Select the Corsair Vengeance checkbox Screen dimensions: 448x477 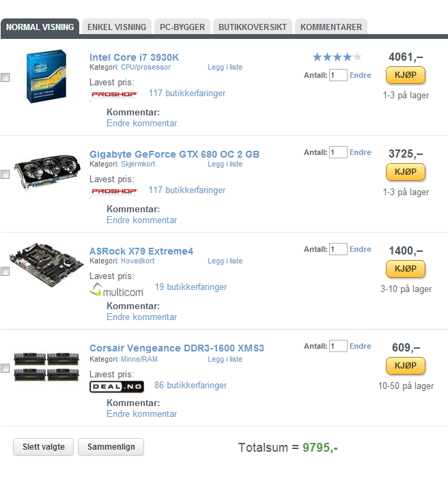pos(5,368)
